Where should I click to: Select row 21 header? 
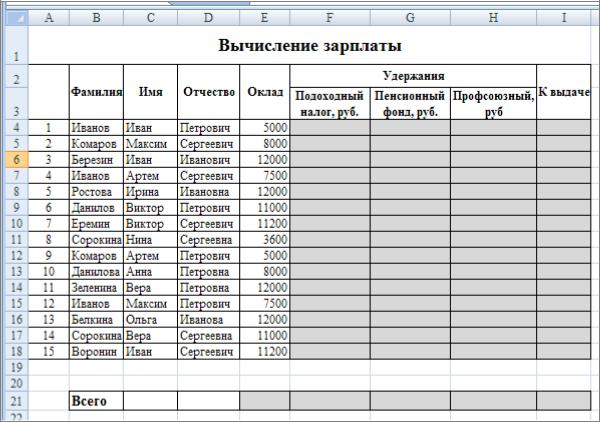click(x=17, y=401)
